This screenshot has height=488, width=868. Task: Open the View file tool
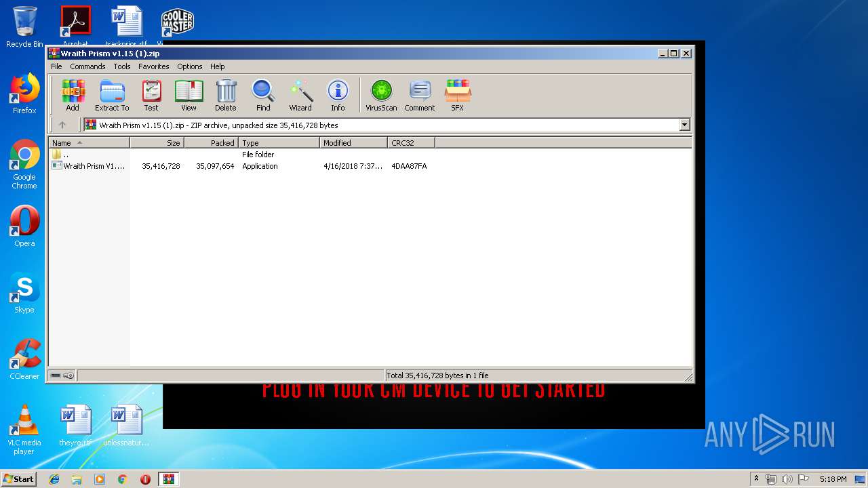(189, 95)
